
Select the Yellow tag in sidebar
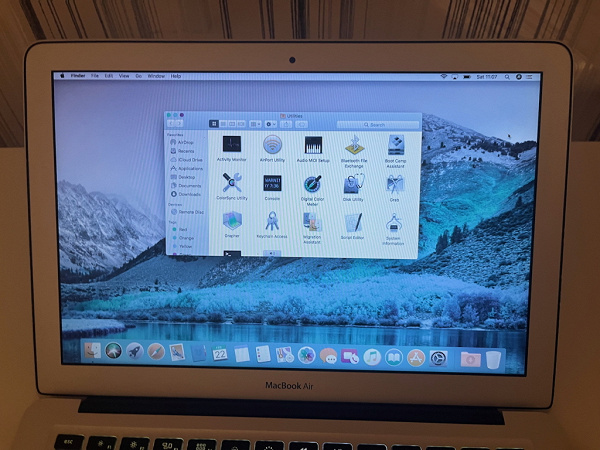pyautogui.click(x=182, y=246)
